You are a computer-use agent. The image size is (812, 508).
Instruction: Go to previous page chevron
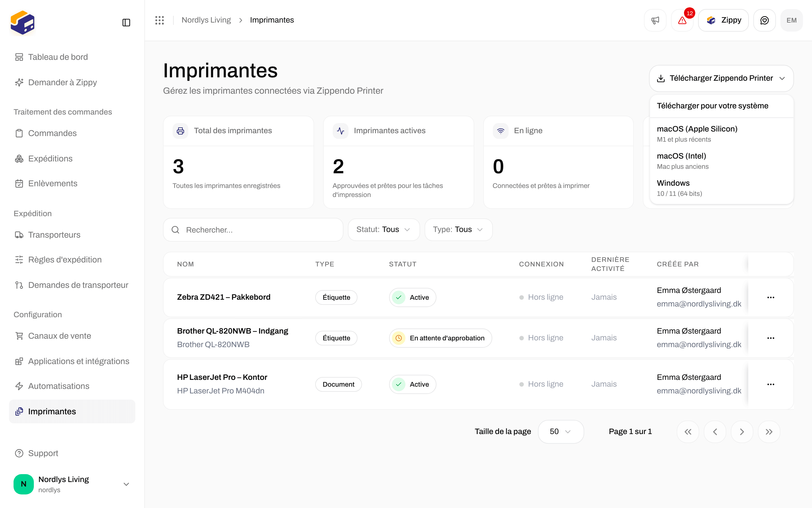[x=715, y=432]
